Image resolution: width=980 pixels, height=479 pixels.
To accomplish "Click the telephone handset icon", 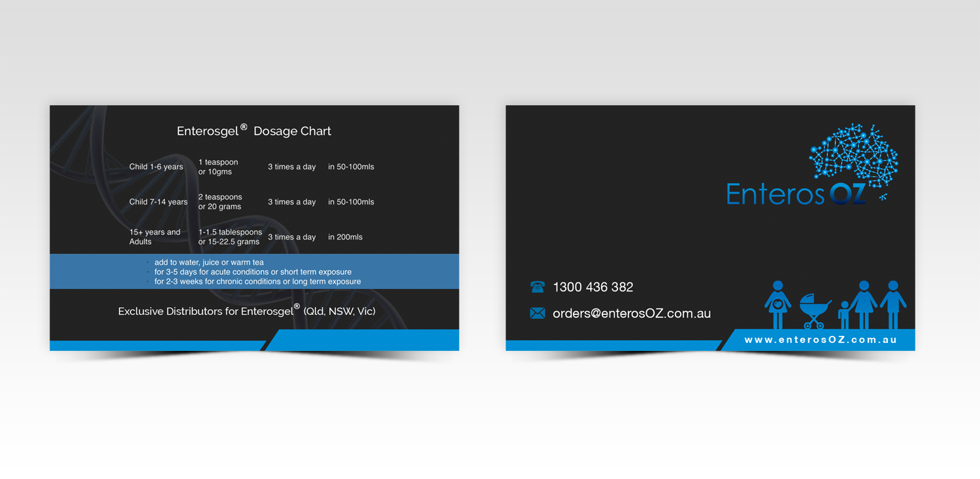I will 536,286.
